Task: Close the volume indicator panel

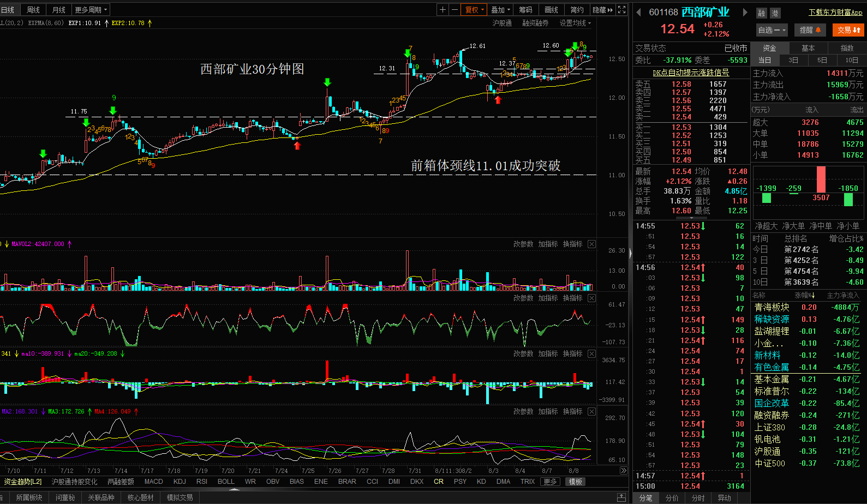Action: 591,244
